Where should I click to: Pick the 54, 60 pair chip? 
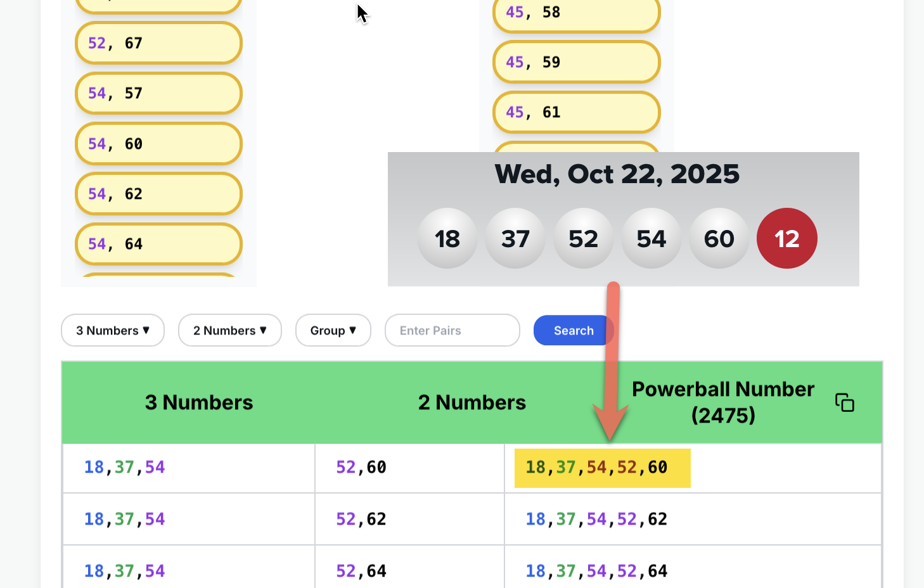[x=158, y=144]
